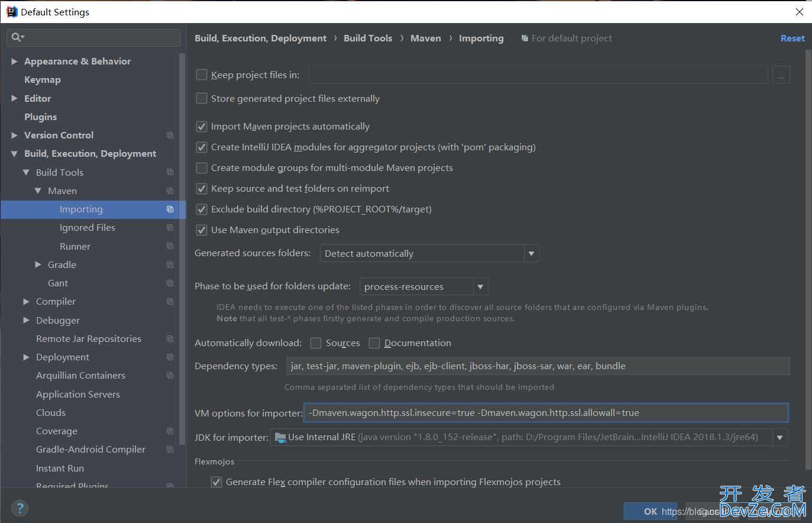Viewport: 812px width, 523px height.
Task: Toggle Use Maven output directories
Action: 202,230
